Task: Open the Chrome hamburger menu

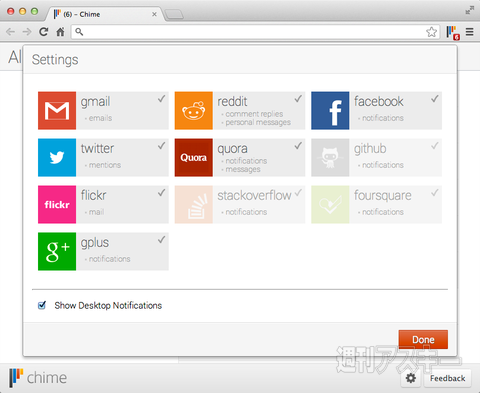Action: click(x=470, y=32)
